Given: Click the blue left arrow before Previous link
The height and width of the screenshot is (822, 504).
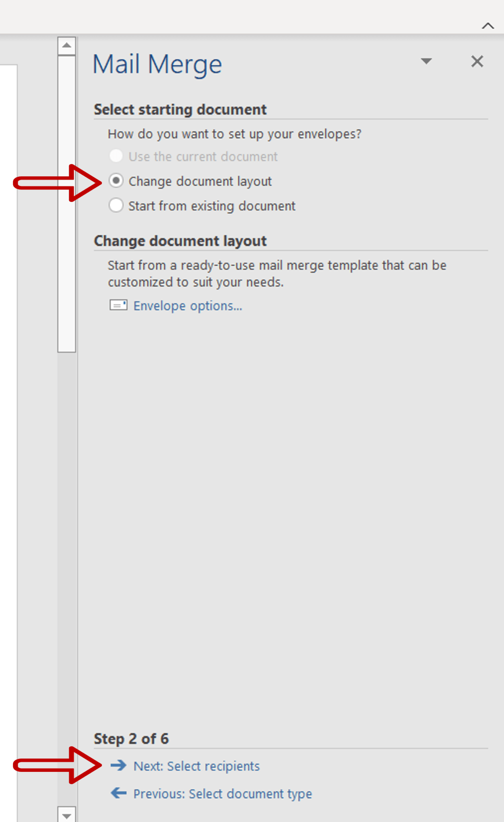Looking at the screenshot, I should (118, 794).
